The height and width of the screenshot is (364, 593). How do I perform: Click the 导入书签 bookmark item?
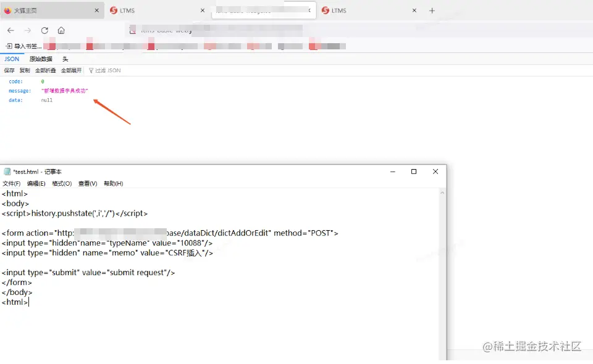23,46
